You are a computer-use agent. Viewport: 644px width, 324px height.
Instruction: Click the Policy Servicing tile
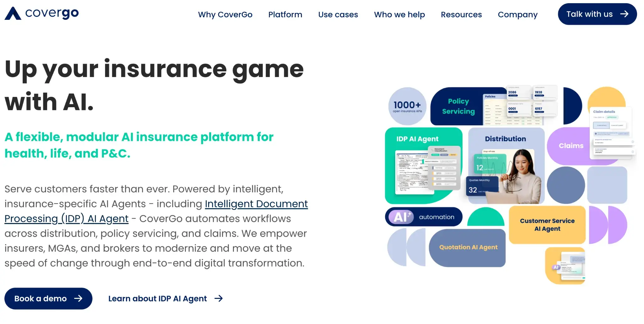458,106
